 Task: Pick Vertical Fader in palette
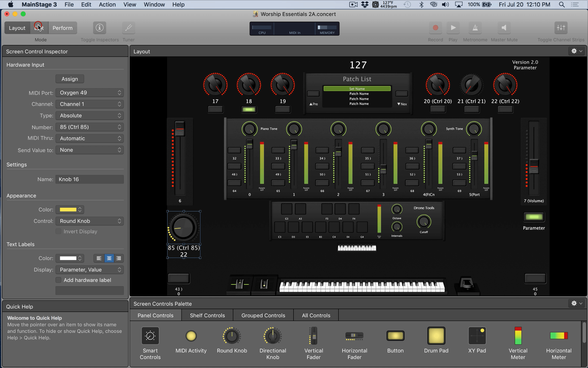[313, 336]
